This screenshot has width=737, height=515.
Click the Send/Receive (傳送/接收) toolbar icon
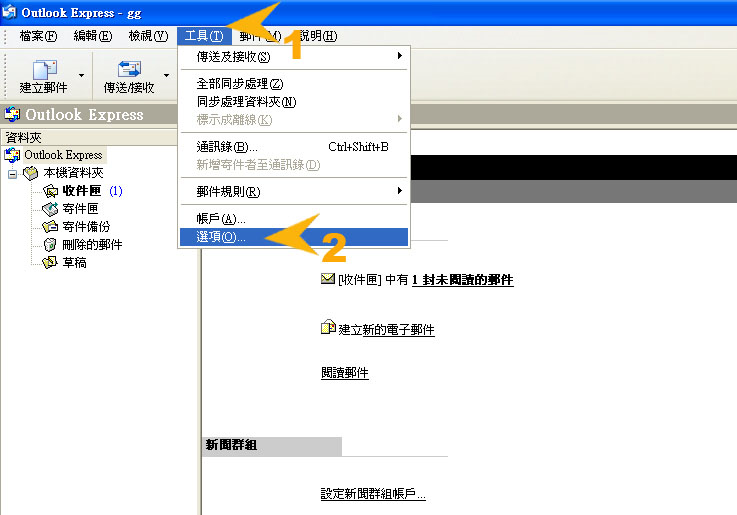point(129,69)
